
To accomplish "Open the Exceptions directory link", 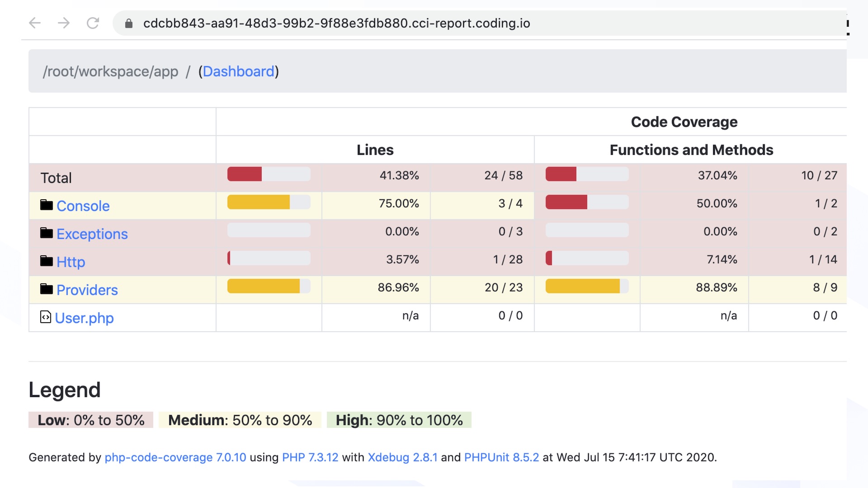I will tap(92, 234).
